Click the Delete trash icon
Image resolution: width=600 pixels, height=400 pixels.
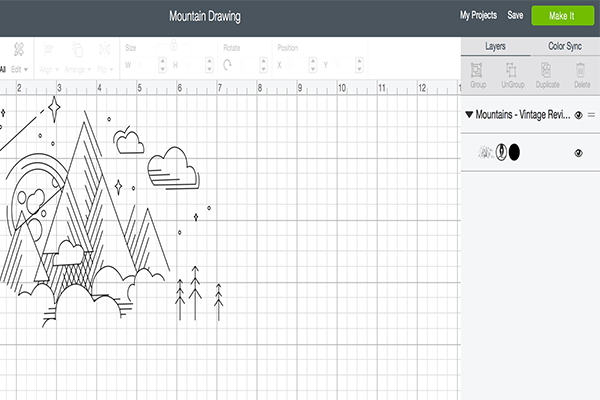pyautogui.click(x=580, y=70)
